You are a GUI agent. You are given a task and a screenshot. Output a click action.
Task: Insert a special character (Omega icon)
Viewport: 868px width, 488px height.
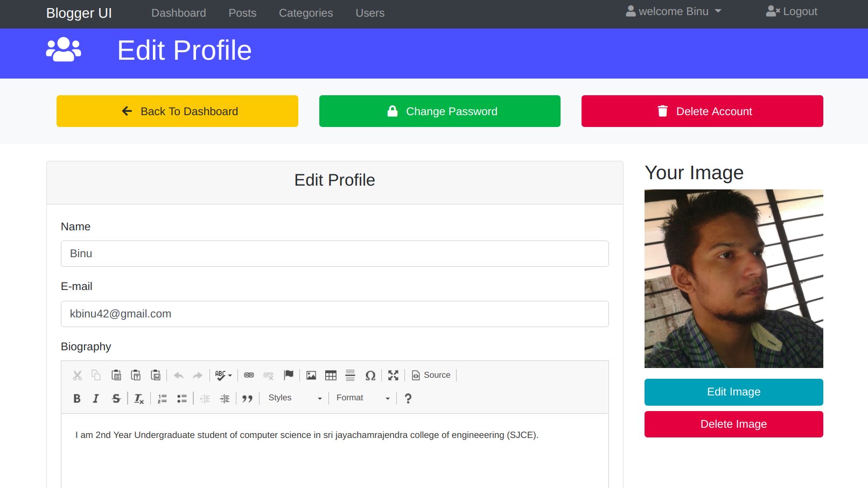[x=370, y=375]
